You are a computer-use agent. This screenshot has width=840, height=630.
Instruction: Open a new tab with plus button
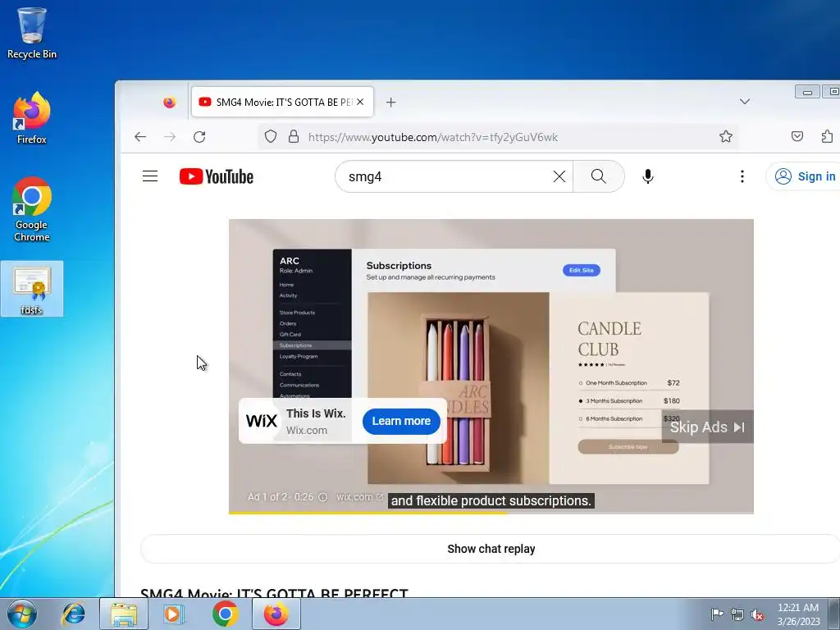point(391,102)
